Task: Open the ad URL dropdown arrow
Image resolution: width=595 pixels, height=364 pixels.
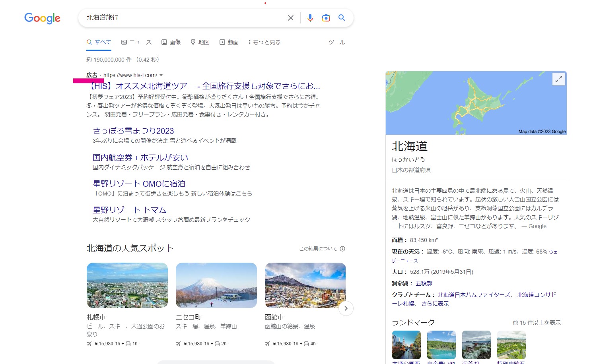Action: click(x=161, y=75)
